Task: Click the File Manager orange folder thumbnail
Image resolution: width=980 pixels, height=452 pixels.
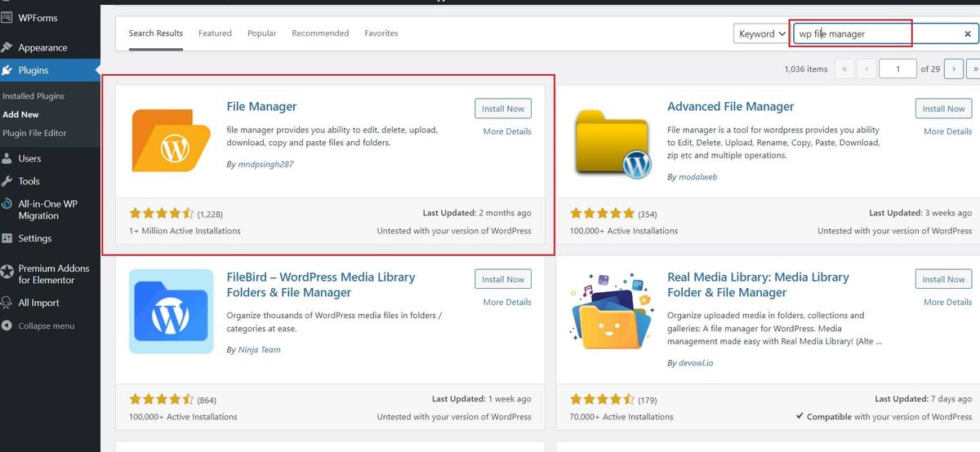Action: coord(171,140)
